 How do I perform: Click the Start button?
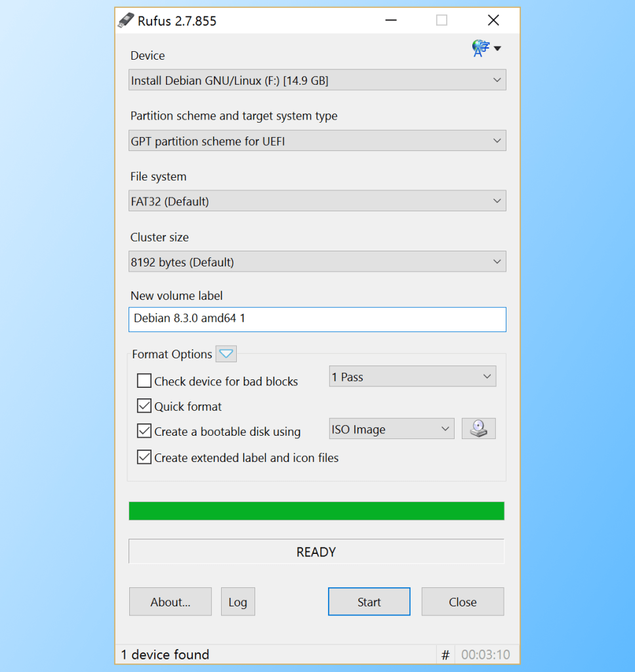tap(369, 602)
